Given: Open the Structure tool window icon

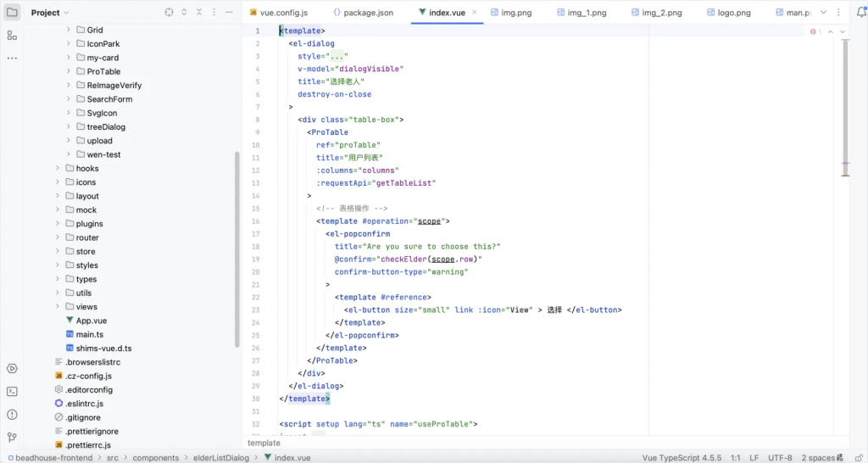Looking at the screenshot, I should point(12,36).
